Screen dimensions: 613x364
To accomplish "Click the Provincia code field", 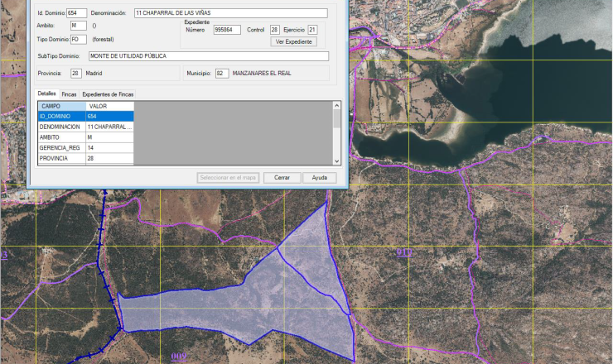I will [76, 73].
